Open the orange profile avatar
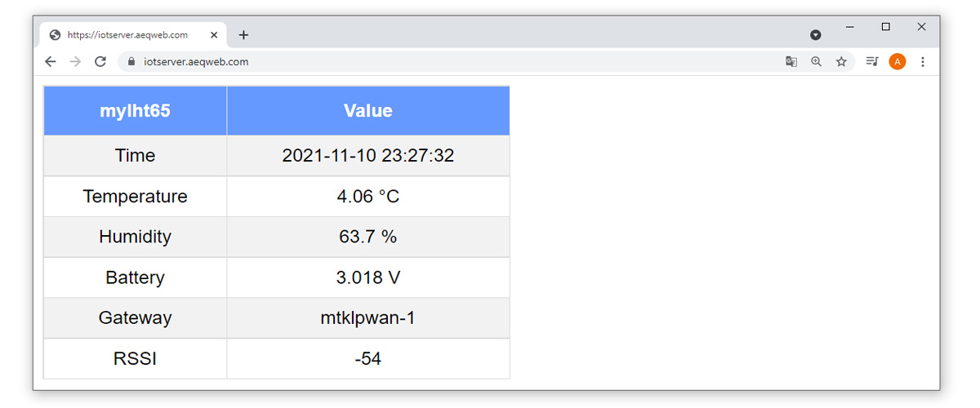The width and height of the screenshot is (980, 408). click(898, 61)
